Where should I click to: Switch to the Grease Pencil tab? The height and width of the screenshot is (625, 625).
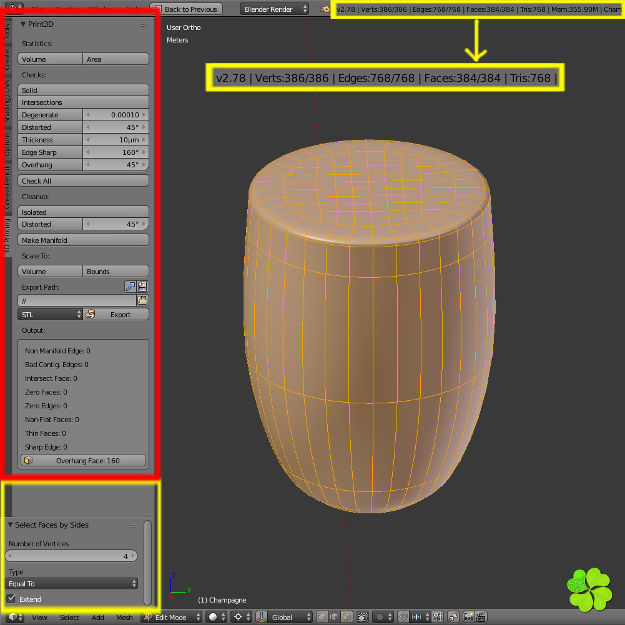(x=7, y=187)
